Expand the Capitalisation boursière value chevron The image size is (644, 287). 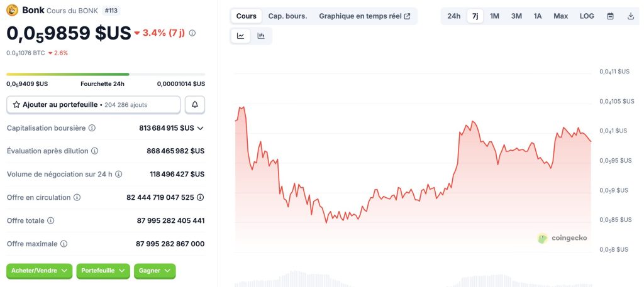pyautogui.click(x=201, y=128)
